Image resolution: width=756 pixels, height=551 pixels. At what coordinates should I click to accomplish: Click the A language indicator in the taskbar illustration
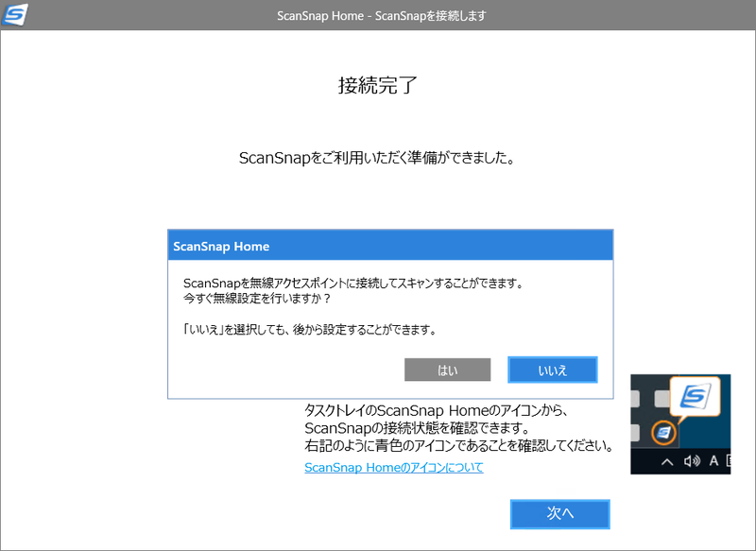(x=713, y=461)
